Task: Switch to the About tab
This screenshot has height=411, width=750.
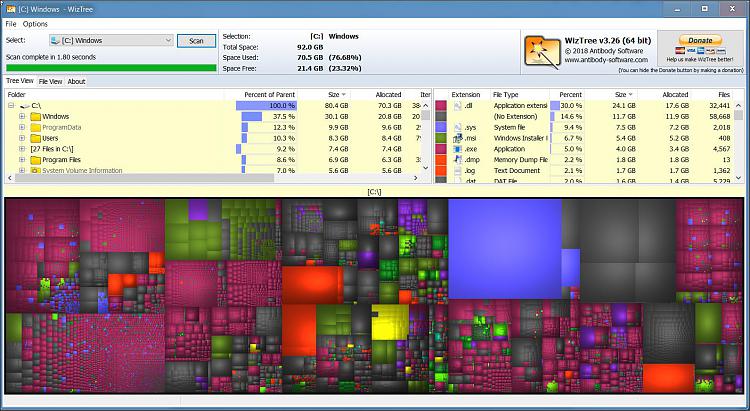Action: click(x=76, y=81)
